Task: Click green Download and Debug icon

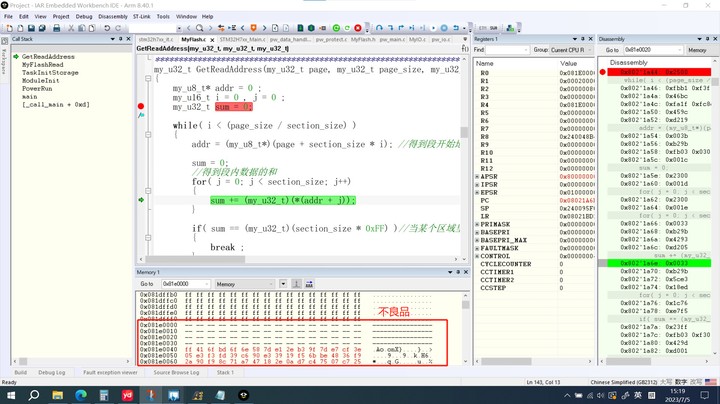Action: [x=336, y=28]
